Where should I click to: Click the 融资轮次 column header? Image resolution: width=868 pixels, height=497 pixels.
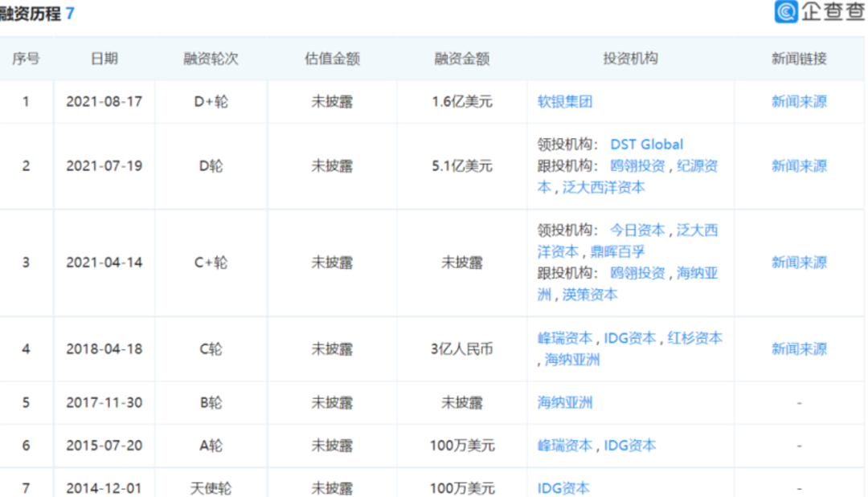tap(211, 59)
